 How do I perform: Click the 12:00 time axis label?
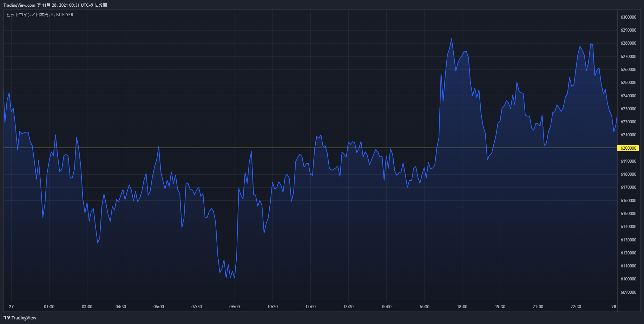[x=310, y=307]
